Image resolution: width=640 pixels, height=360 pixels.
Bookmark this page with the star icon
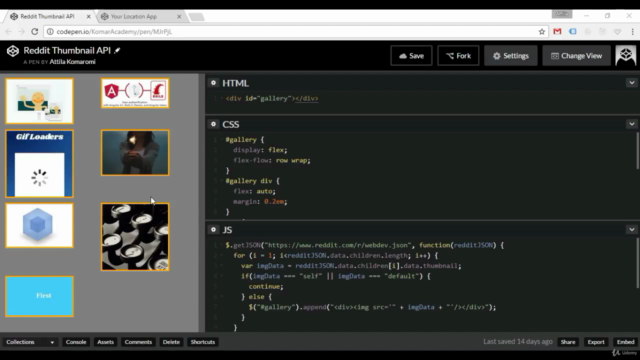click(x=542, y=31)
